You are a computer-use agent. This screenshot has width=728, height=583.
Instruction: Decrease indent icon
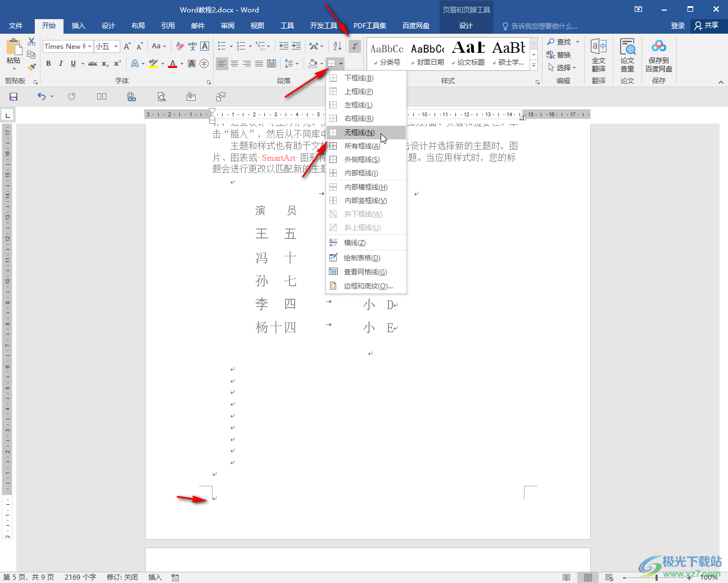click(283, 46)
